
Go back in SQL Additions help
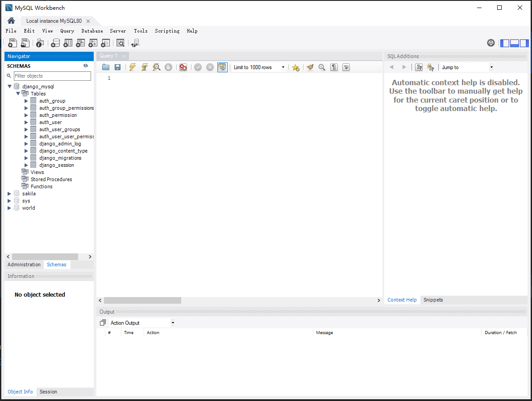pyautogui.click(x=391, y=67)
